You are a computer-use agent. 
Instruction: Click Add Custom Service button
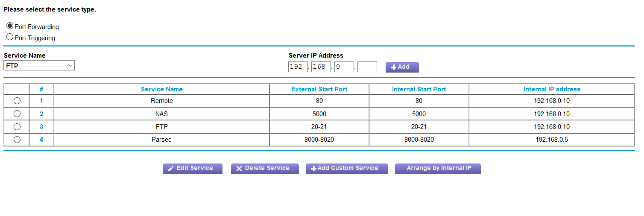347,168
